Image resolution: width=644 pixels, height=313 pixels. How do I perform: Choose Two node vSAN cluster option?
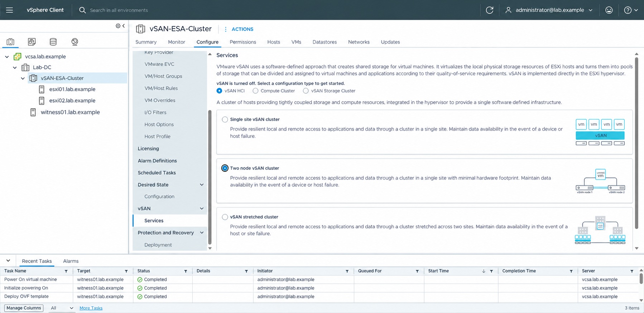(225, 168)
